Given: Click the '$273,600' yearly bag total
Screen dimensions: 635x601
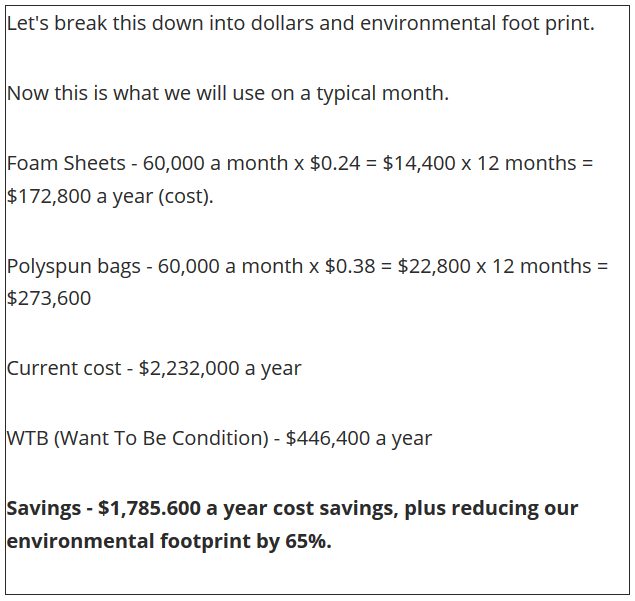Looking at the screenshot, I should pyautogui.click(x=49, y=298).
